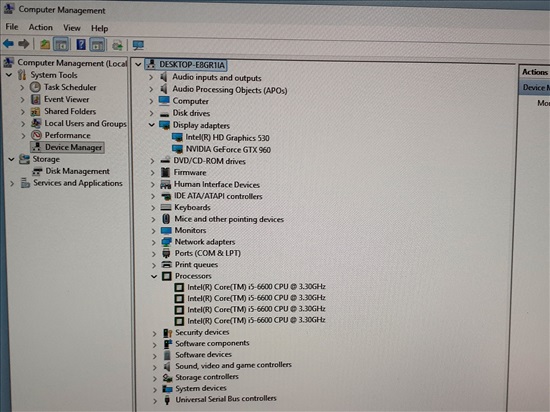Click the Disk Management icon
The image size is (550, 412).
tap(37, 171)
